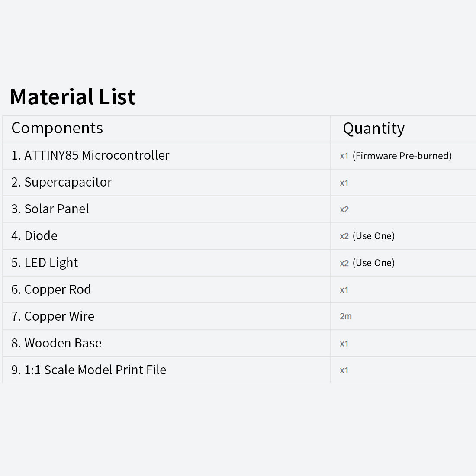The height and width of the screenshot is (476, 476).
Task: Click the LED Light entry
Action: pos(45,263)
